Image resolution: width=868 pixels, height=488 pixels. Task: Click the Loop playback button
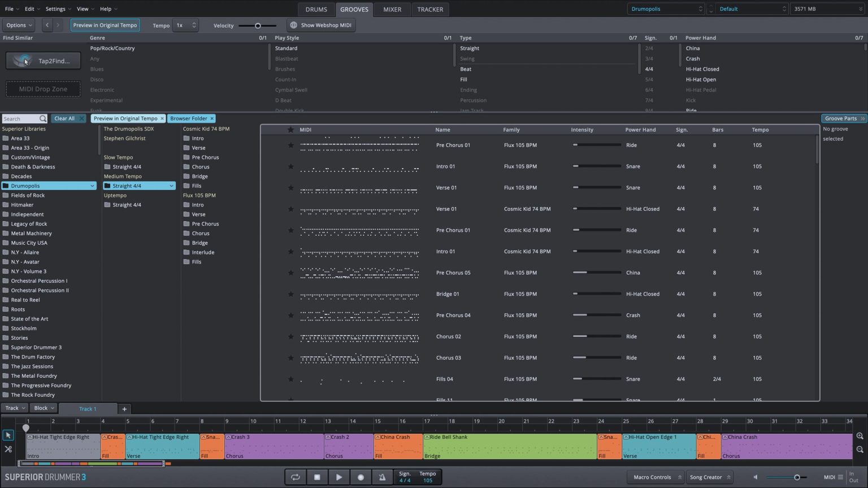pos(295,477)
